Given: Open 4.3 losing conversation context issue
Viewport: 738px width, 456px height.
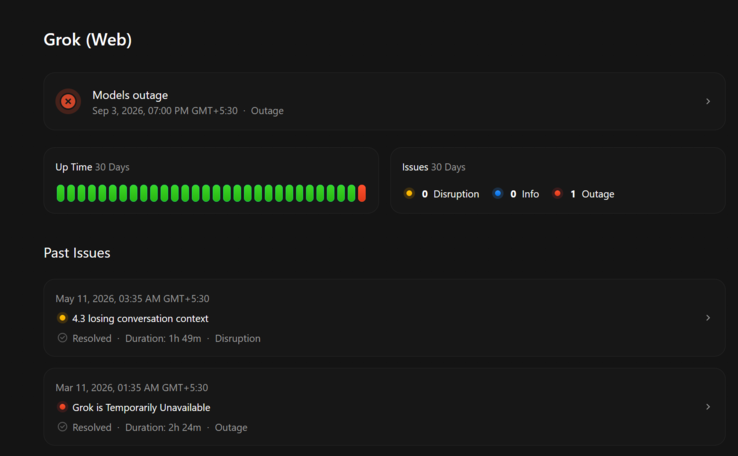Looking at the screenshot, I should pyautogui.click(x=384, y=318).
